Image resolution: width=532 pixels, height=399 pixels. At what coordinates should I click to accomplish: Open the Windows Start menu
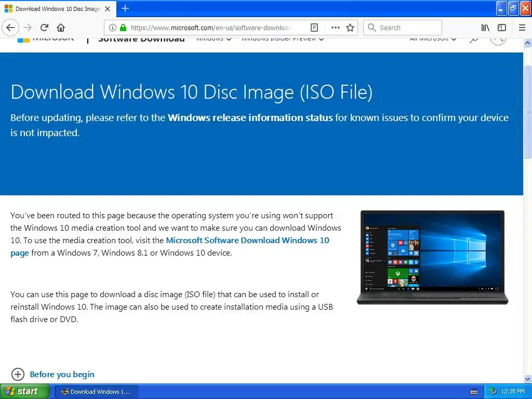pos(25,392)
